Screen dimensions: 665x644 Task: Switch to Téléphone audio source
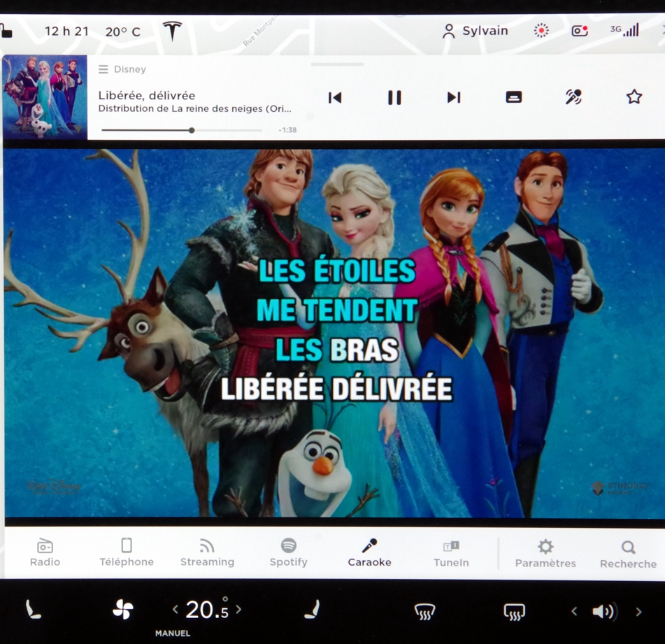pos(127,552)
